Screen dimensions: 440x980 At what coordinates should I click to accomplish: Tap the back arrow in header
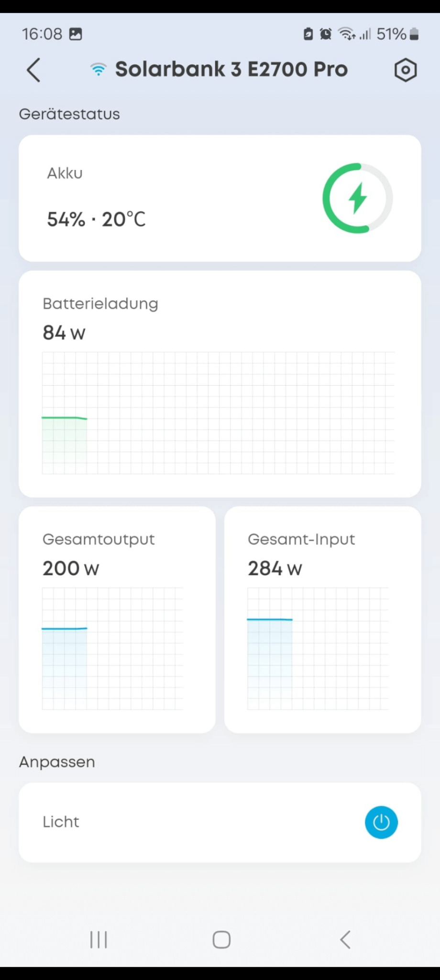point(33,70)
